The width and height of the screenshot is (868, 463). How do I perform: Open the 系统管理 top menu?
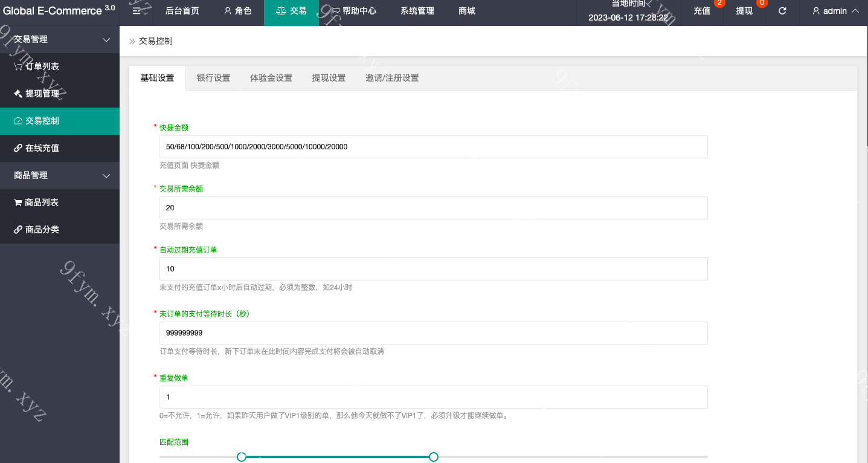pyautogui.click(x=417, y=11)
